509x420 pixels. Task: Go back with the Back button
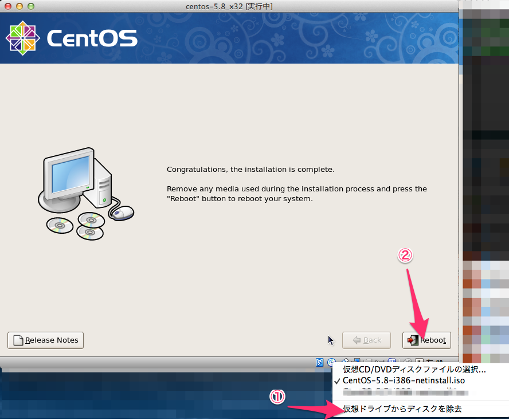click(366, 340)
